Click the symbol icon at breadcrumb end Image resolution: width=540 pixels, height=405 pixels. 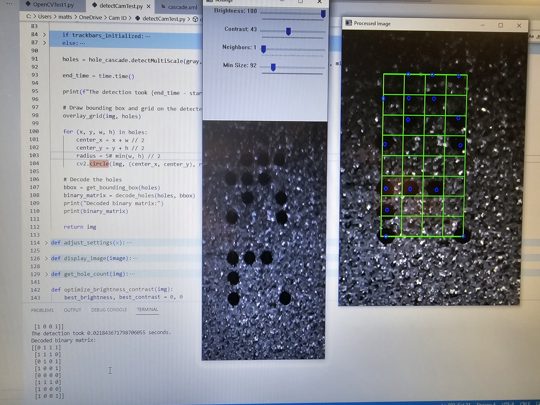click(x=195, y=19)
